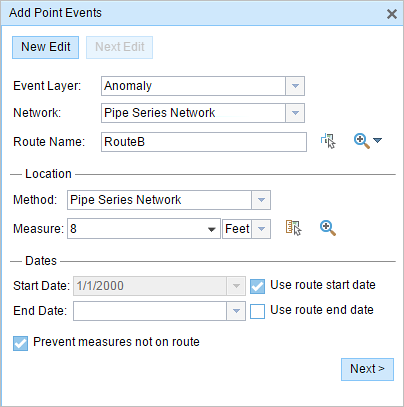
Task: Click the select measure on map icon
Action: (x=294, y=228)
